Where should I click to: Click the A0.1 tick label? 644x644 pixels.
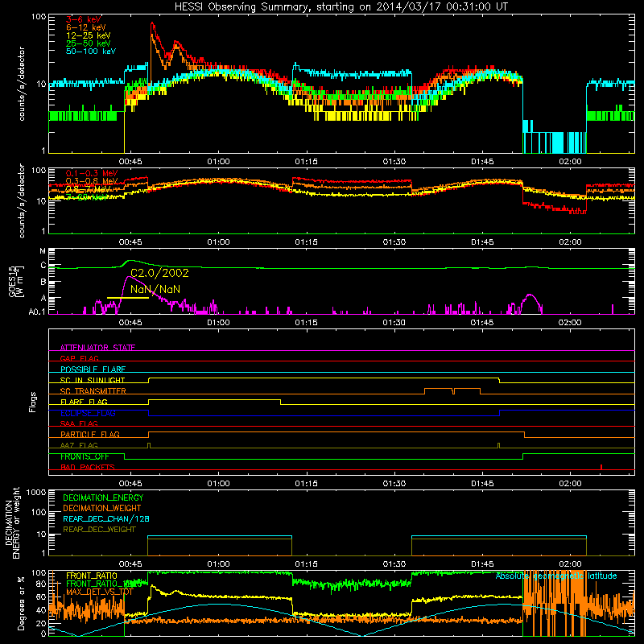37,312
